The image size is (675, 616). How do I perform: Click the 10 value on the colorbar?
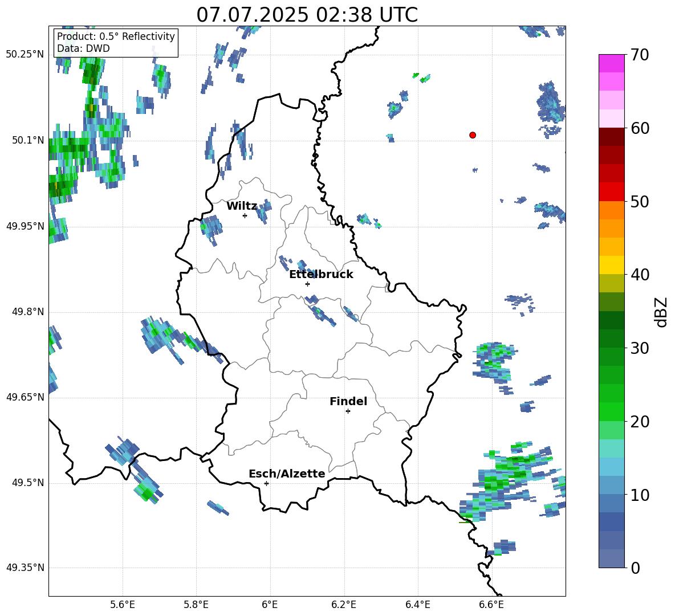point(639,495)
